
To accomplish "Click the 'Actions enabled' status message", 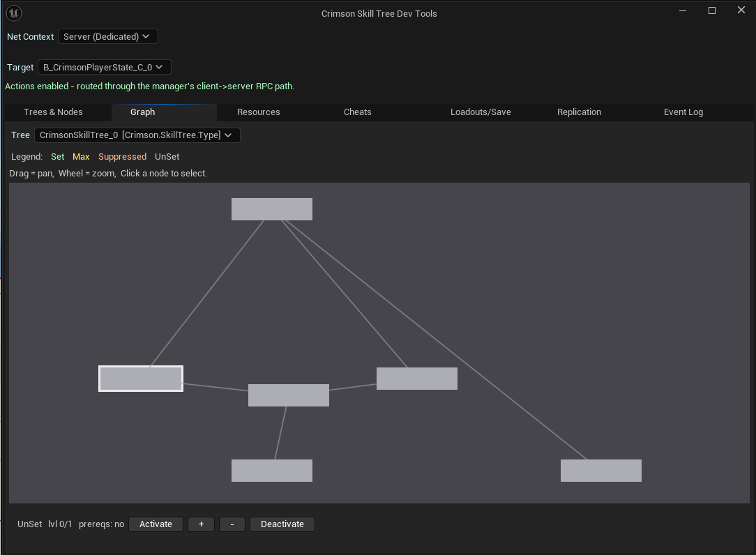I will [x=149, y=86].
